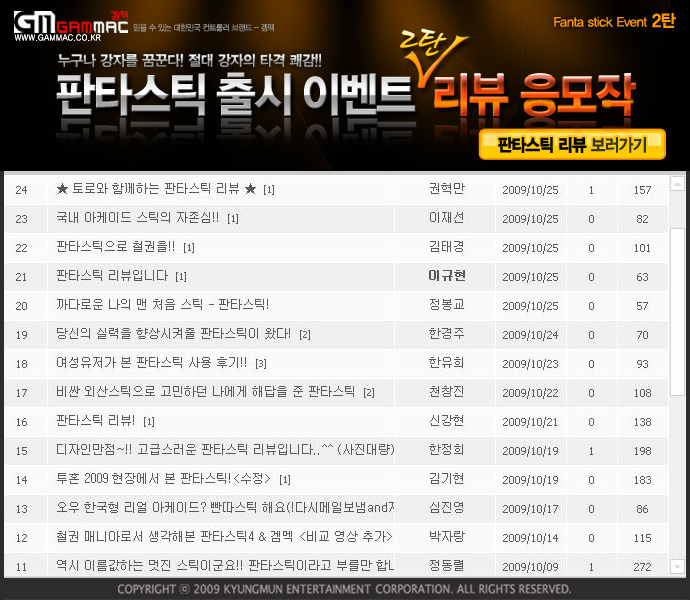This screenshot has height=600, width=690.
Task: Click the scrollbar up arrow of the review list
Action: click(677, 183)
